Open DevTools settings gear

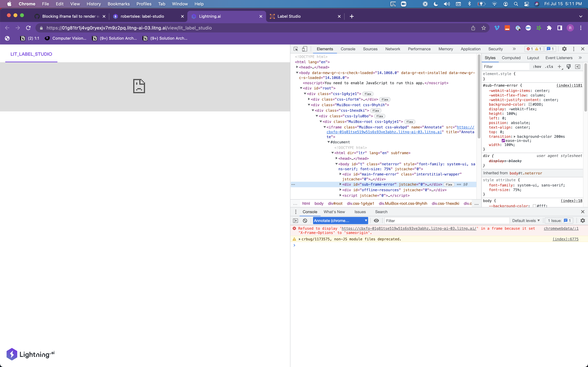[x=564, y=49]
